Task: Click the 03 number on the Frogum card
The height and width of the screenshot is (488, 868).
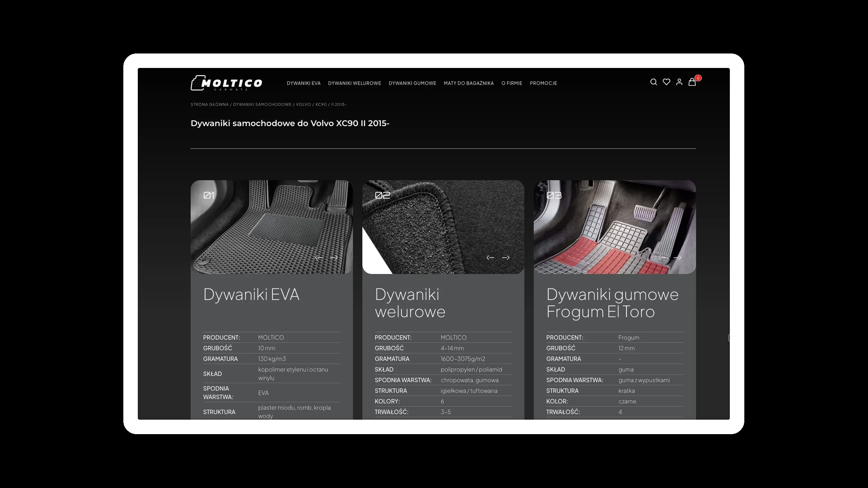Action: 554,195
